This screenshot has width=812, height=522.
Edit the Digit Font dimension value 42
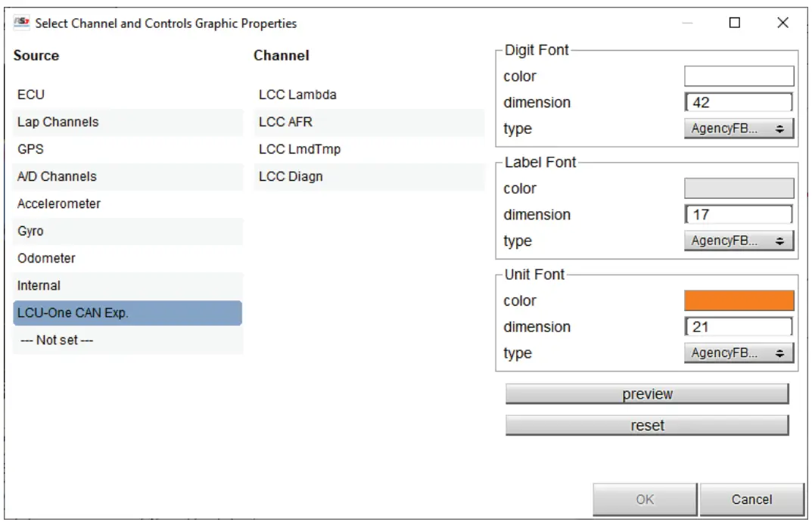(x=738, y=102)
